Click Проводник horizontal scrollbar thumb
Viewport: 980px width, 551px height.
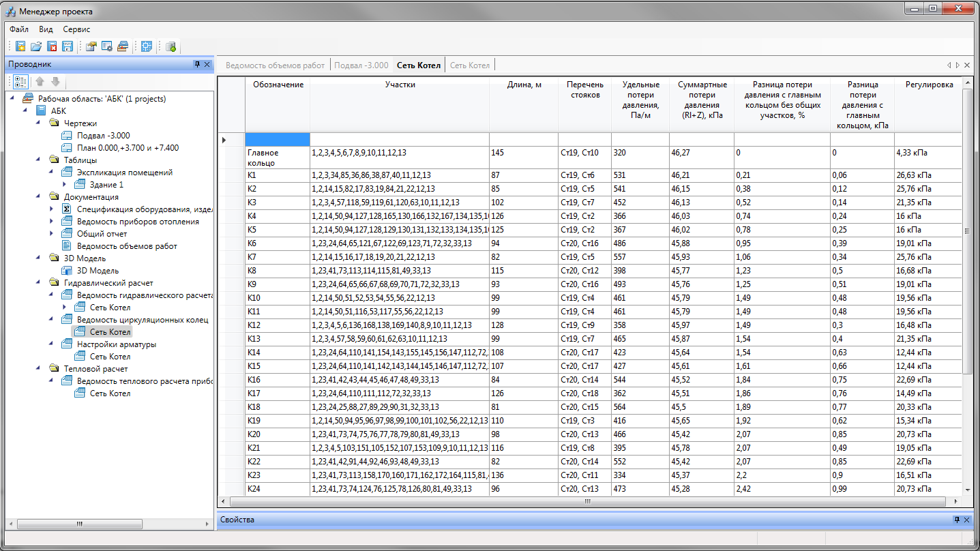coord(79,524)
